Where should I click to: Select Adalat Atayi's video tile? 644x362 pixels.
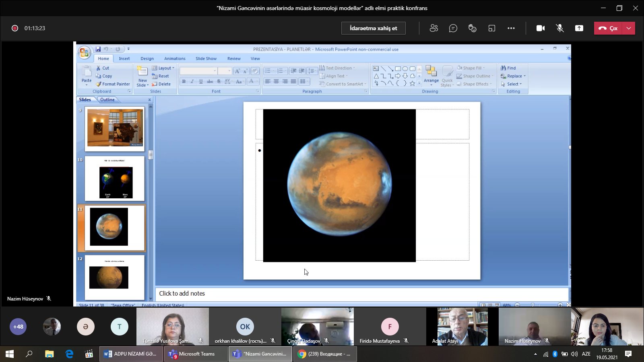[x=462, y=327]
